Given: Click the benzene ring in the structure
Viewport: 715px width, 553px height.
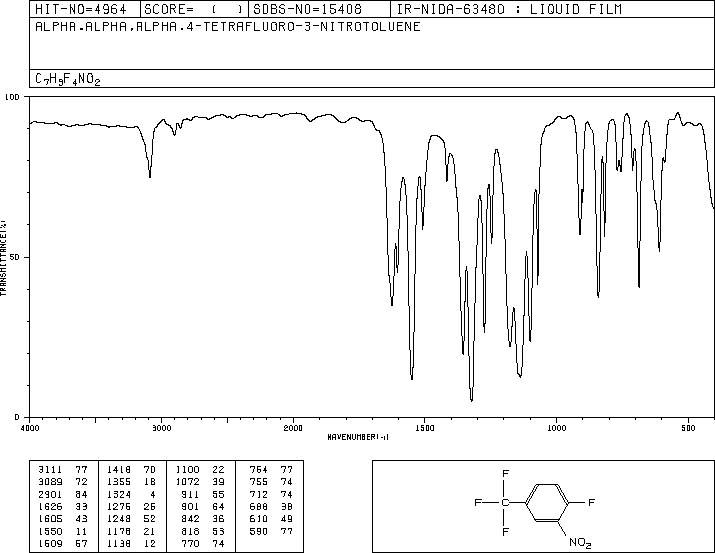Looking at the screenshot, I should tap(547, 502).
